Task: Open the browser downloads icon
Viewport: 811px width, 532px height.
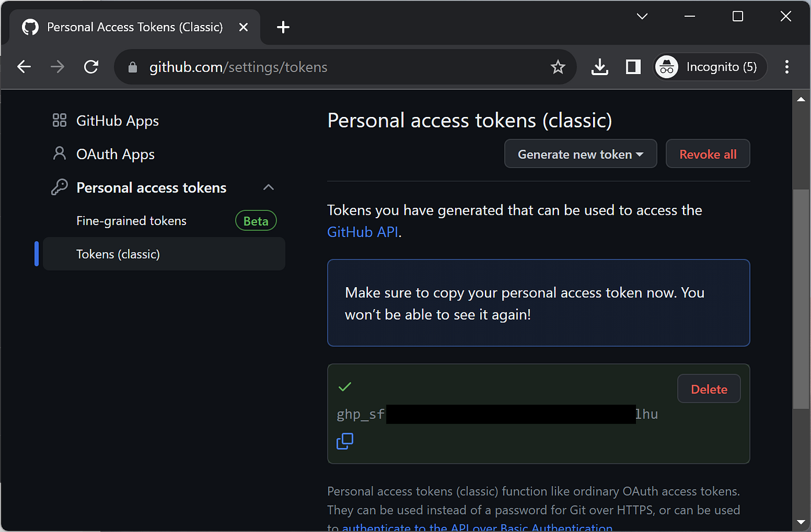Action: click(x=600, y=67)
